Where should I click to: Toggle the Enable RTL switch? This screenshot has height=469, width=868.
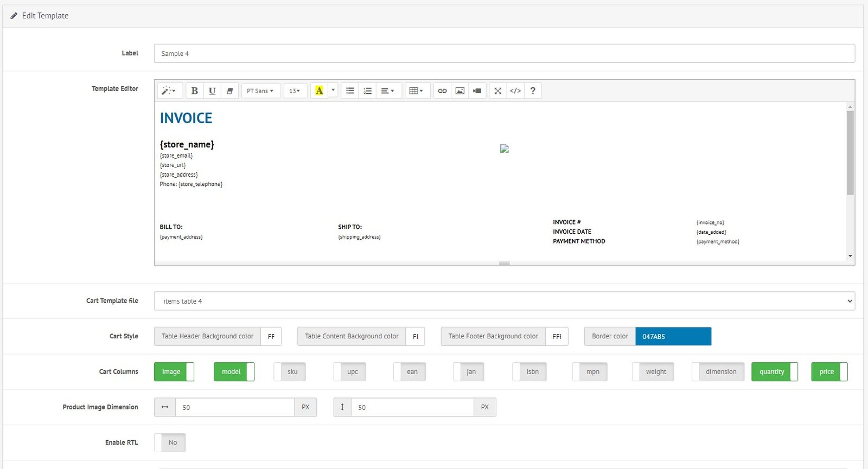(x=170, y=442)
